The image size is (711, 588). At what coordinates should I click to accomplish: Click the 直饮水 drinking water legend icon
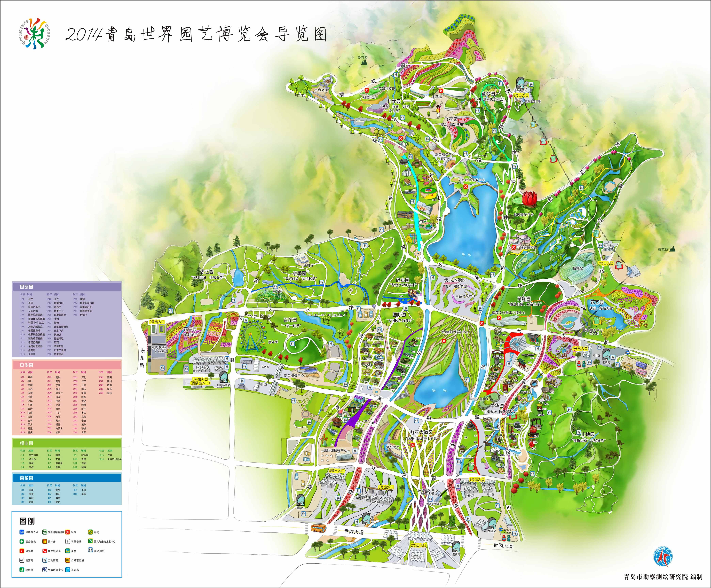[x=68, y=570]
